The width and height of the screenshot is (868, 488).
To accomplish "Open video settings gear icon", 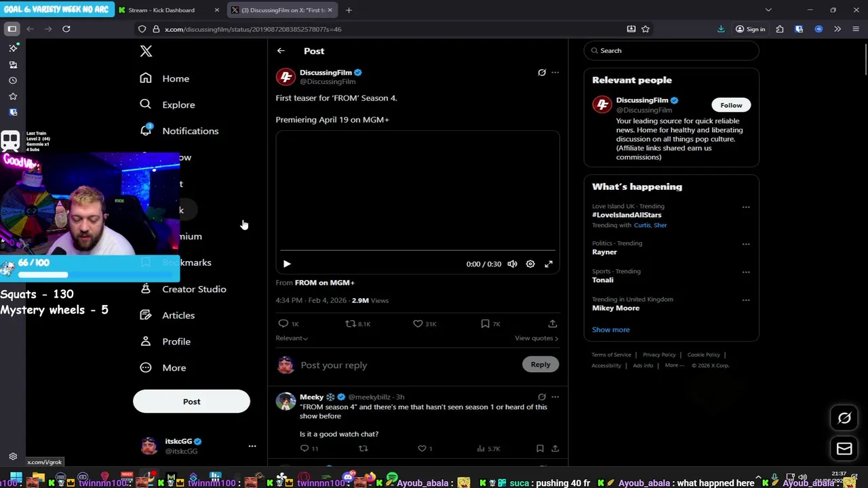I will tap(530, 264).
